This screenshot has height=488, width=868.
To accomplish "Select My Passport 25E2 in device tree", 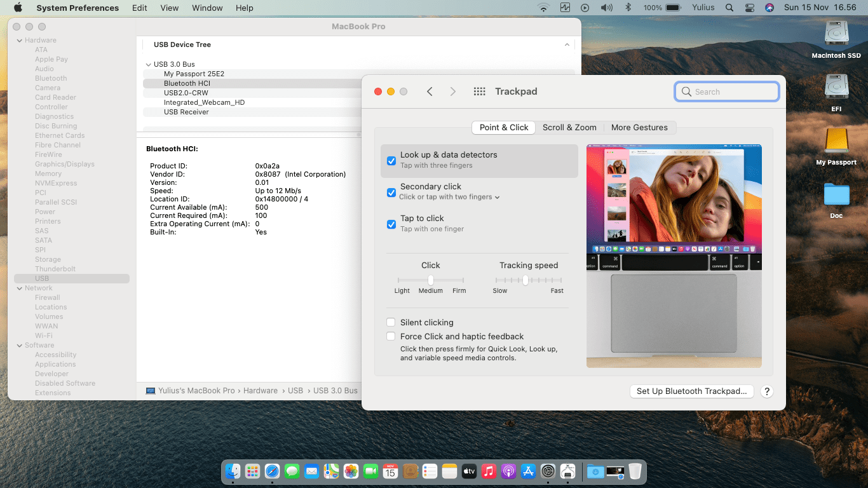I will [194, 74].
